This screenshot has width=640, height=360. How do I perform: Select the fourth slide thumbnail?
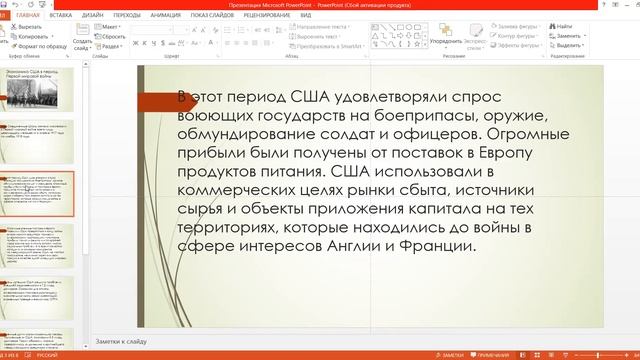[38, 246]
